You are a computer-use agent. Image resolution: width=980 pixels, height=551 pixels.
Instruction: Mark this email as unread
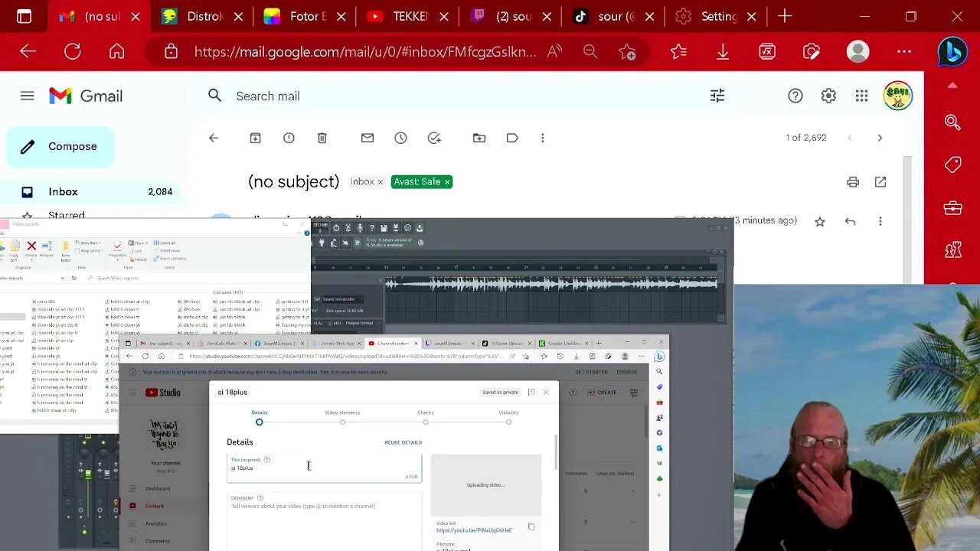[x=367, y=138]
